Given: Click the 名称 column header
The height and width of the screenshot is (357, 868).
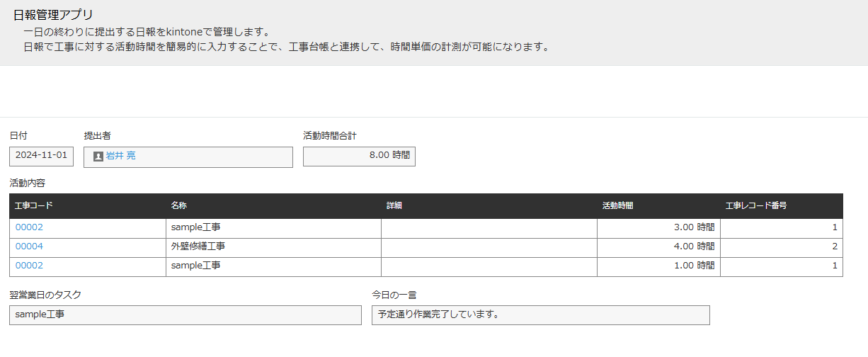Looking at the screenshot, I should [178, 206].
